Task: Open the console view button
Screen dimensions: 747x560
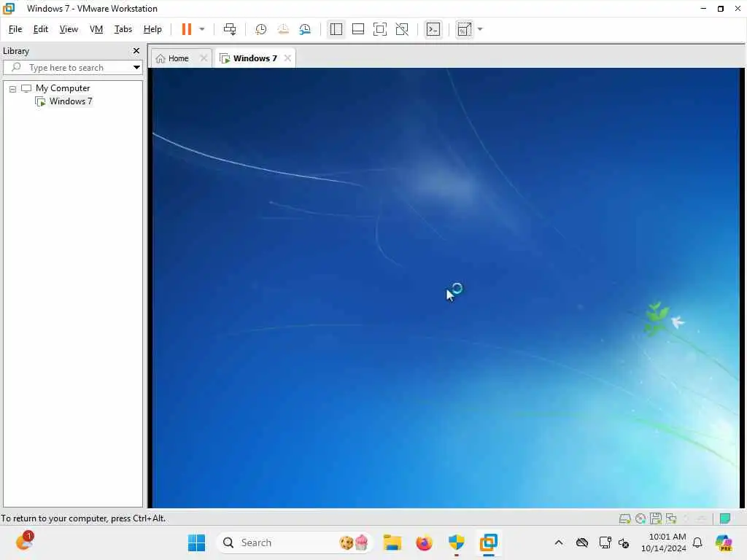Action: (x=433, y=29)
